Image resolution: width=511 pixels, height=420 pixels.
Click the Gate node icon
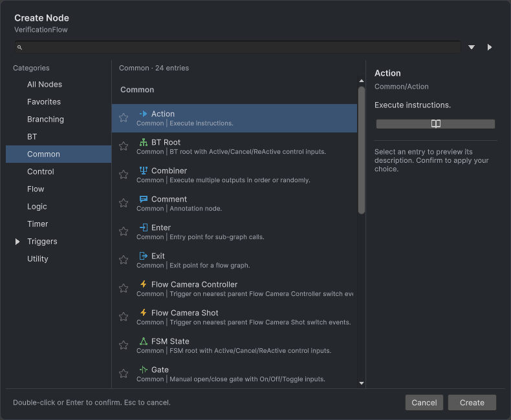(x=144, y=370)
